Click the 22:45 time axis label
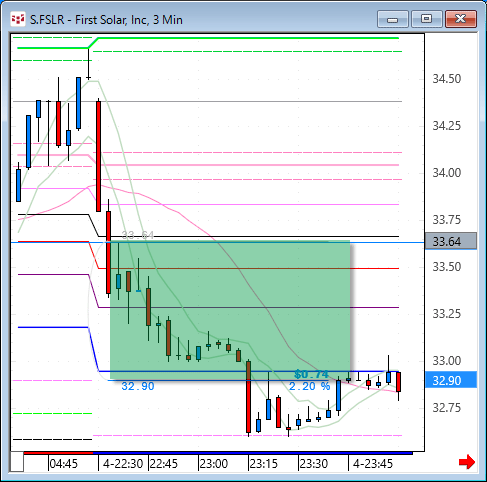Screen dimensions: 487x482 [x=163, y=464]
